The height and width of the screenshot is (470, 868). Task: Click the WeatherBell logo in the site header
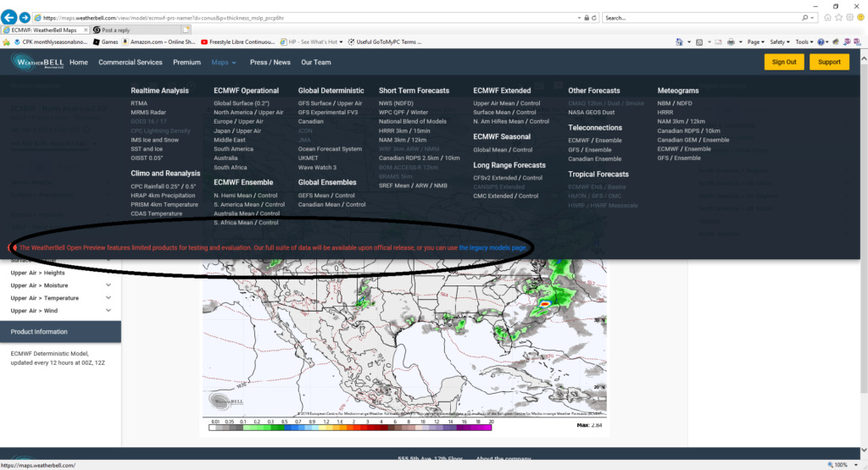pyautogui.click(x=37, y=62)
